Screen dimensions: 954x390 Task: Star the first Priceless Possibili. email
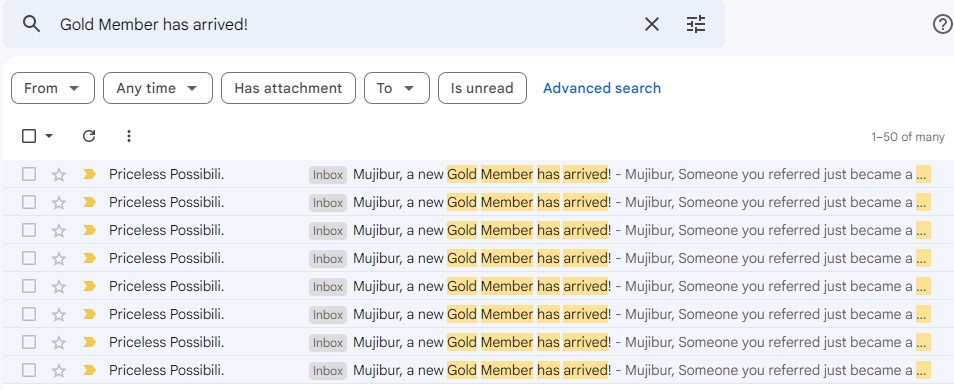pos(58,175)
